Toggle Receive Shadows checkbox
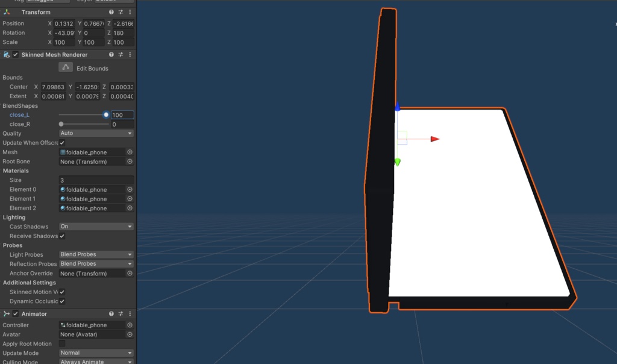This screenshot has width=617, height=364. pyautogui.click(x=61, y=236)
